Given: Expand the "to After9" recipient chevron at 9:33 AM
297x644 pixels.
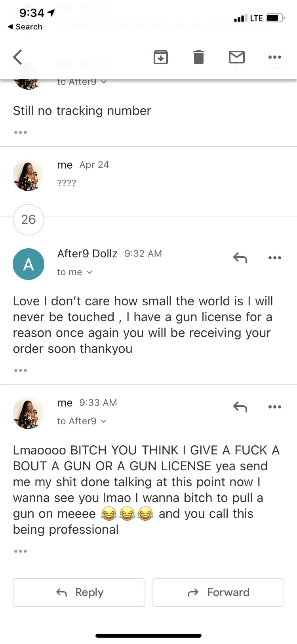Looking at the screenshot, I should tap(104, 421).
